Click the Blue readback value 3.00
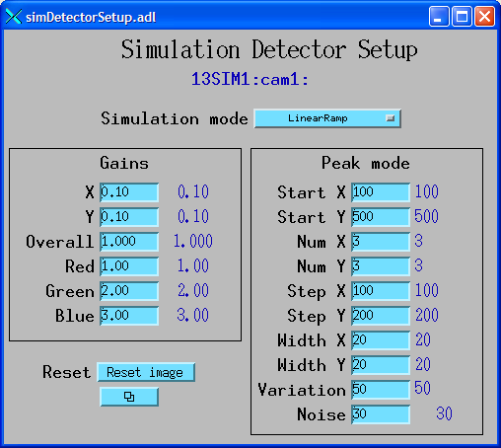 coord(193,315)
